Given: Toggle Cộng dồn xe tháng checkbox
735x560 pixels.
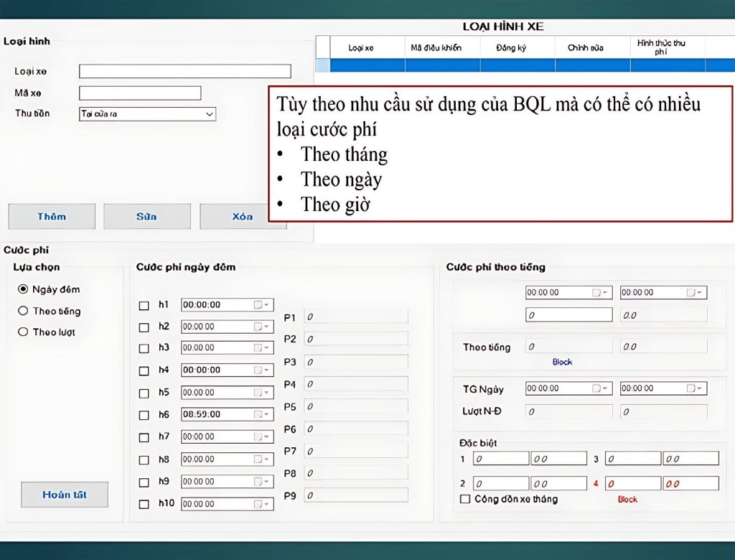Looking at the screenshot, I should coord(465,499).
